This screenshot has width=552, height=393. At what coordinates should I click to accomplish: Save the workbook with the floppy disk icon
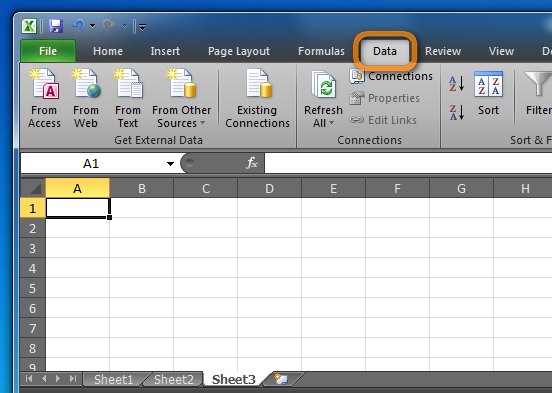coord(56,26)
